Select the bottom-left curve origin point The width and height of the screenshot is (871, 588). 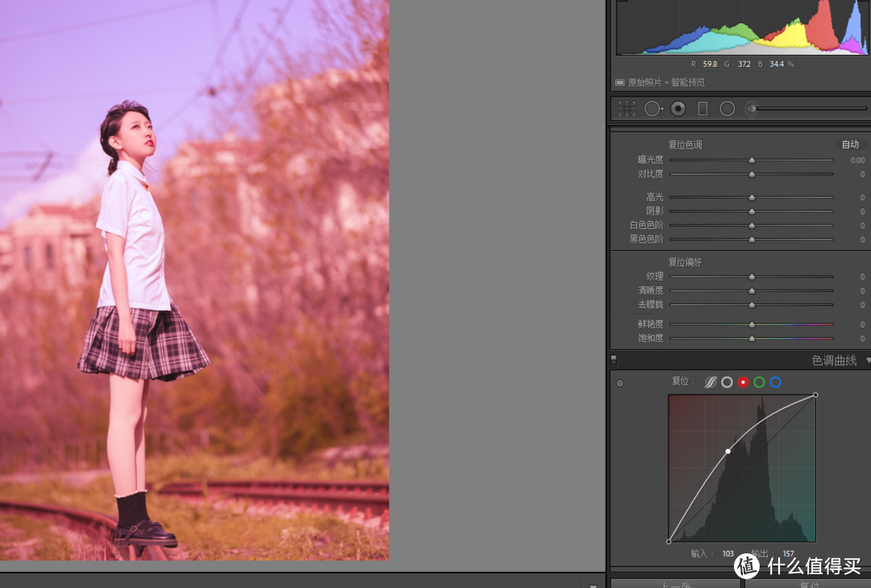669,541
